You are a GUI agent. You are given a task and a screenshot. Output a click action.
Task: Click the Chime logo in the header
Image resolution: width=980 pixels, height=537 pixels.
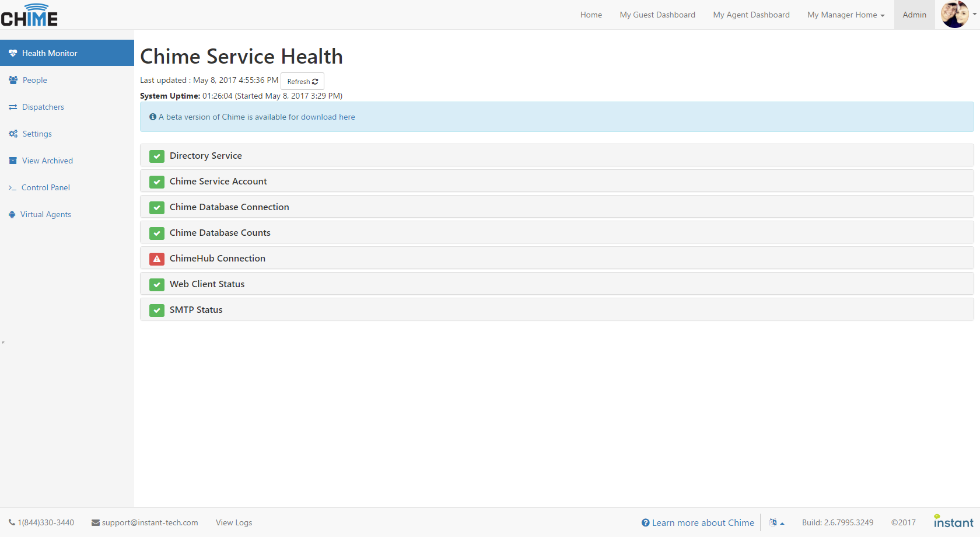click(29, 15)
